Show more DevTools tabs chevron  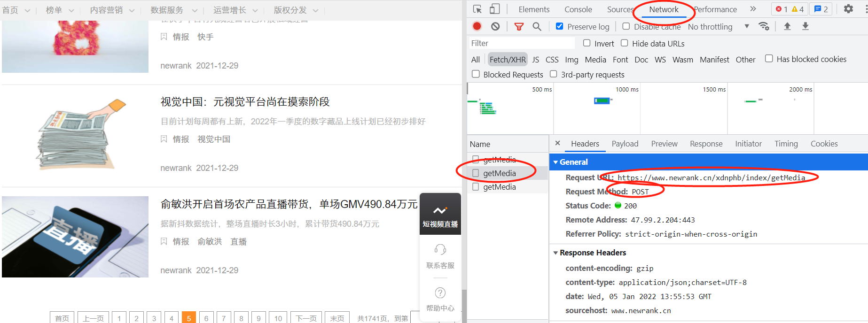(x=753, y=9)
